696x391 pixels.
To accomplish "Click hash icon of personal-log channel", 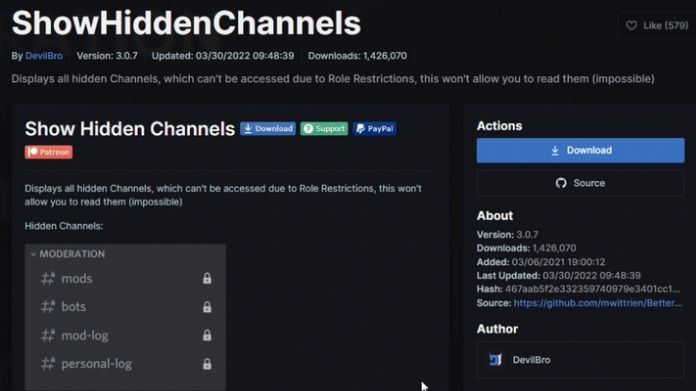I will click(x=48, y=364).
